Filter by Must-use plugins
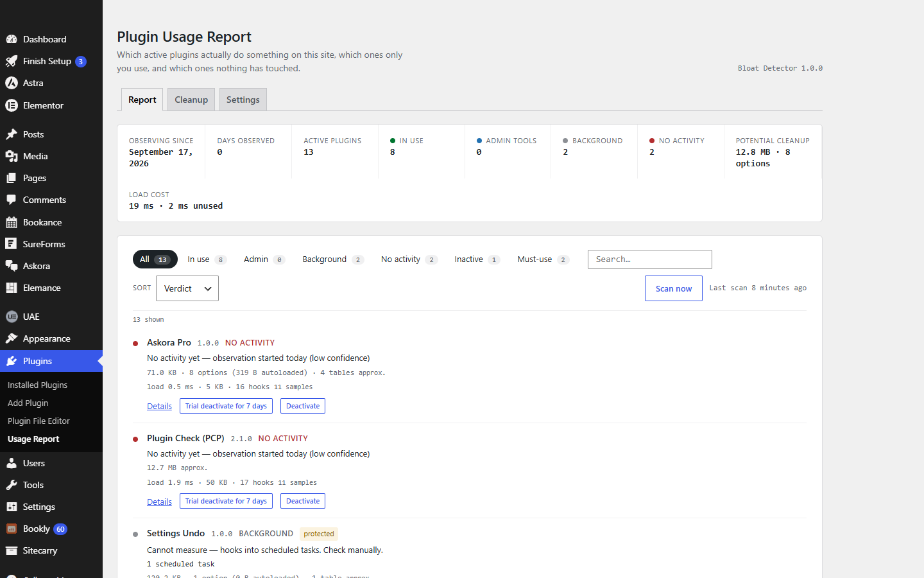 coord(543,259)
